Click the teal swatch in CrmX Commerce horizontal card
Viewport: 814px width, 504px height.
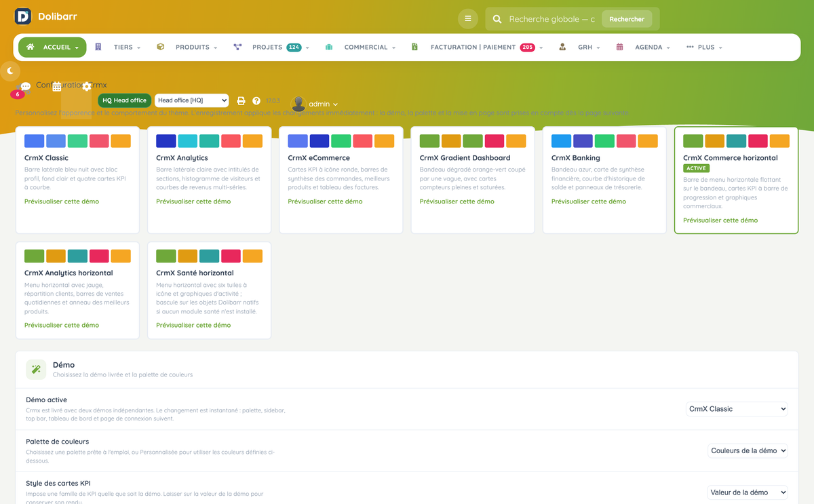point(737,141)
